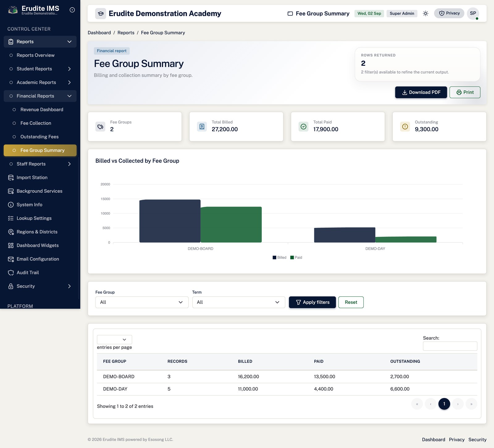Click the Total Billed receipt icon
494x448 pixels.
point(202,127)
